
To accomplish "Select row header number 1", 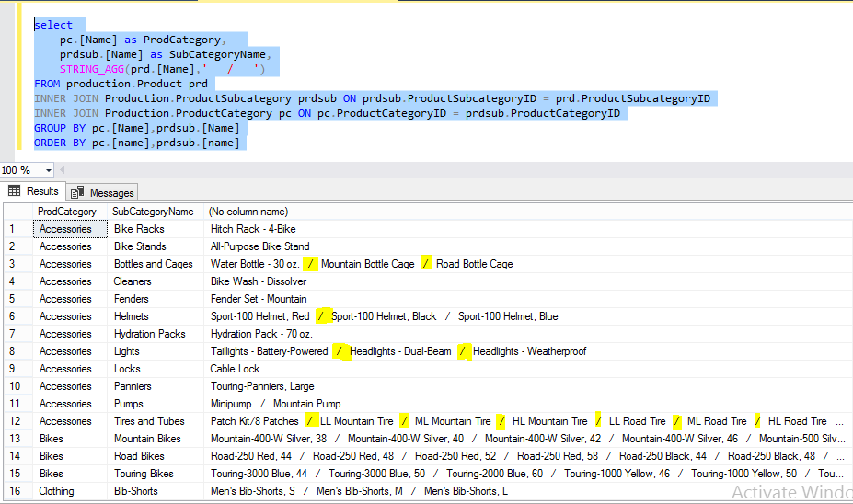I will (18, 229).
